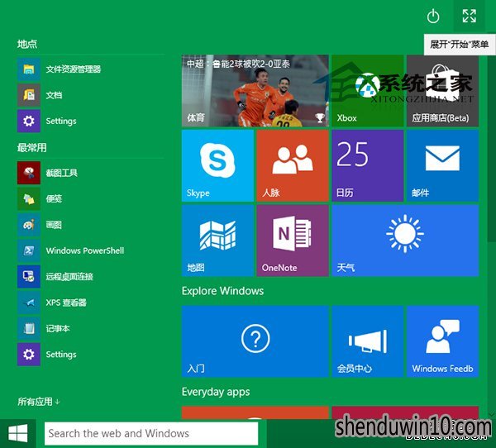
Task: Open the 文档 documents icon
Action: click(29, 95)
